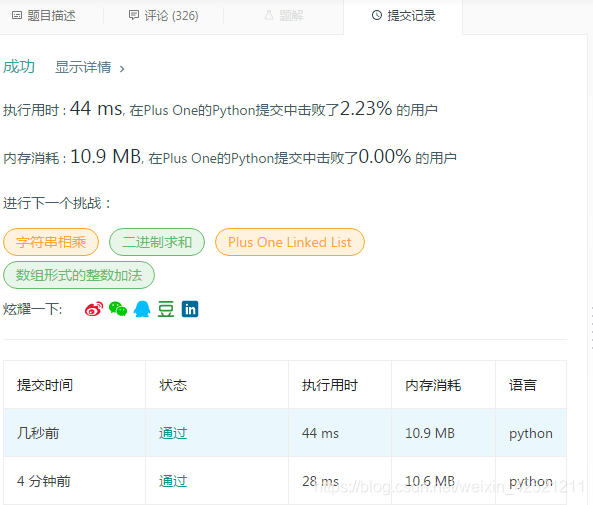Click the 10.6 MB memory table cell

pyautogui.click(x=444, y=480)
